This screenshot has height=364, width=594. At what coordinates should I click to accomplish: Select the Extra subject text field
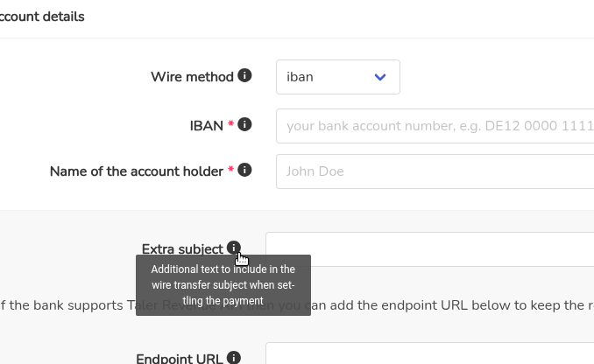point(429,249)
